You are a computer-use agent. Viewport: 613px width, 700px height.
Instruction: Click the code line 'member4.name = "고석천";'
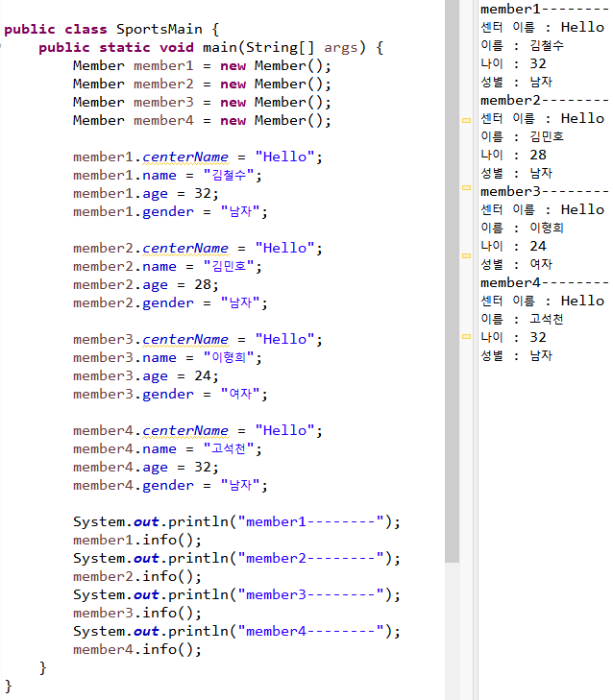pyautogui.click(x=167, y=449)
